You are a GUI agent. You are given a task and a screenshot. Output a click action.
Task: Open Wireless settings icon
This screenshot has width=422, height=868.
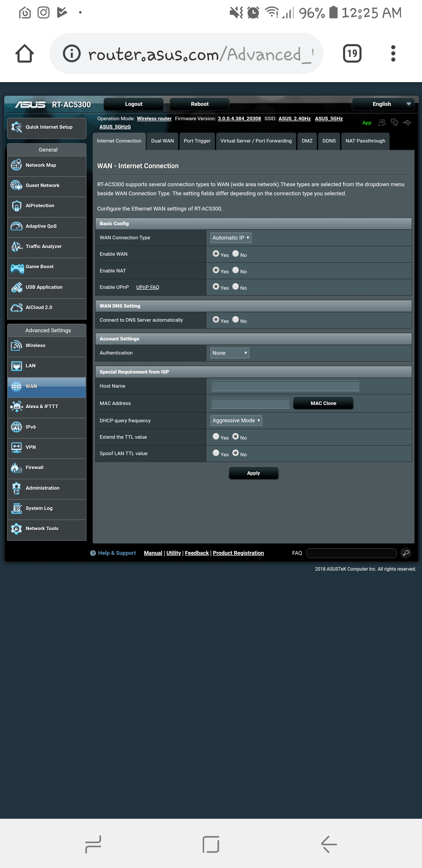(x=16, y=345)
